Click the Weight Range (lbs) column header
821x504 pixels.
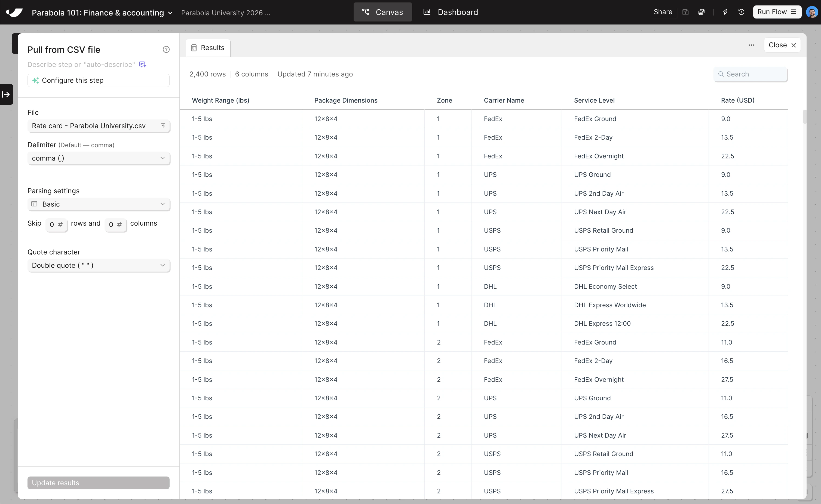(221, 100)
